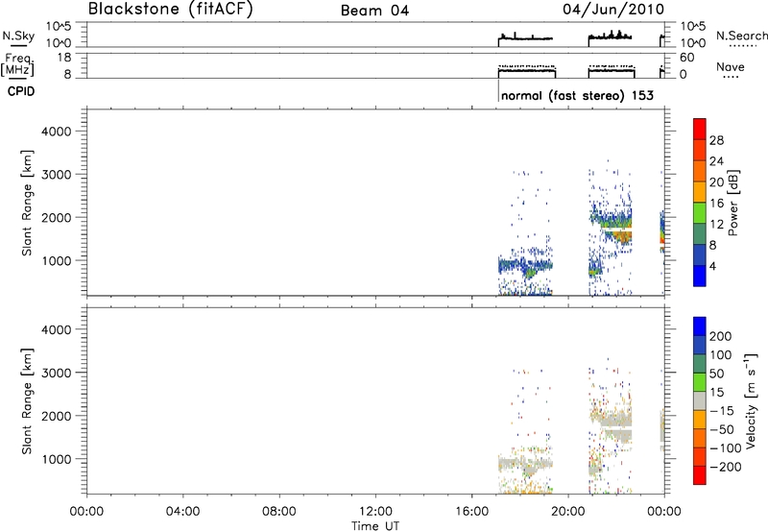Click the '08:00' time tick label
Screen dimensions: 768x532
pyautogui.click(x=279, y=512)
